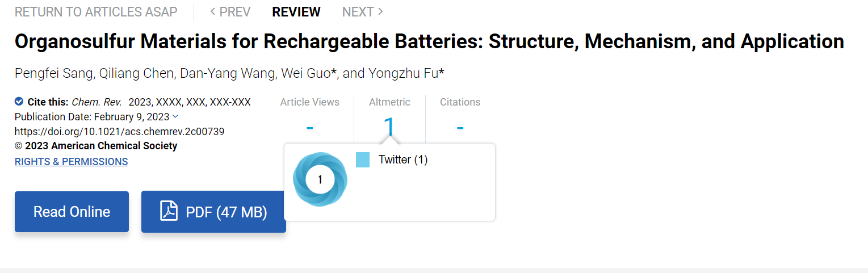Image resolution: width=868 pixels, height=273 pixels.
Task: Click the REVIEW label in the navigation
Action: [296, 12]
